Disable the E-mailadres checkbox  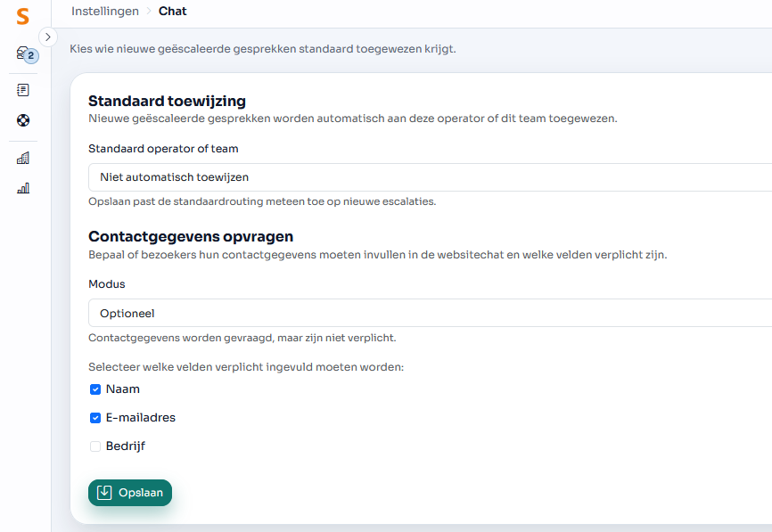click(95, 417)
